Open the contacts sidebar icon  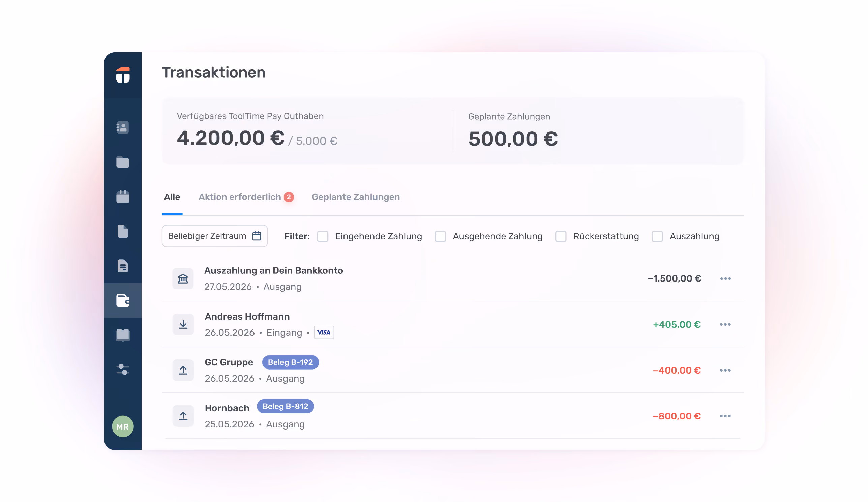[123, 127]
